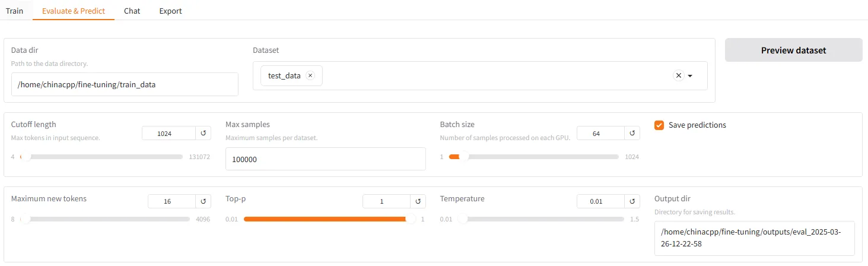
Task: Remove the test_data dataset tag
Action: [310, 75]
